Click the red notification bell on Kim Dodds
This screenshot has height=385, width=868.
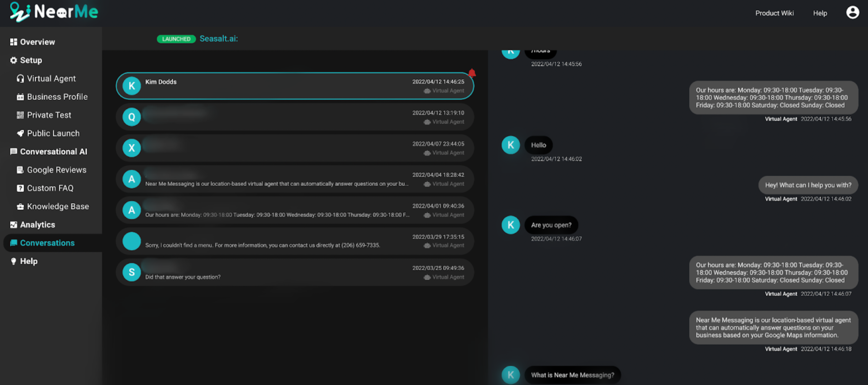coord(472,73)
